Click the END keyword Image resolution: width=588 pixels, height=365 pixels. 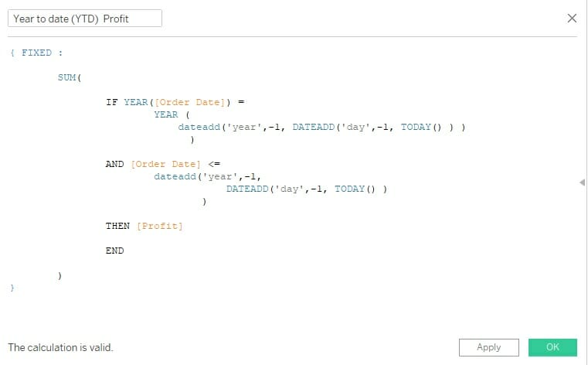point(114,251)
